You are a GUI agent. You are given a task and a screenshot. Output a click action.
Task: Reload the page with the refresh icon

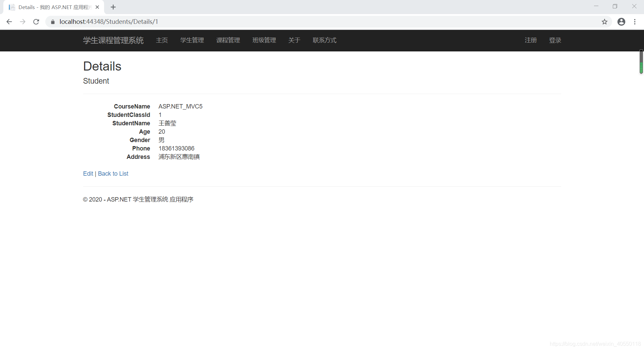coord(36,22)
